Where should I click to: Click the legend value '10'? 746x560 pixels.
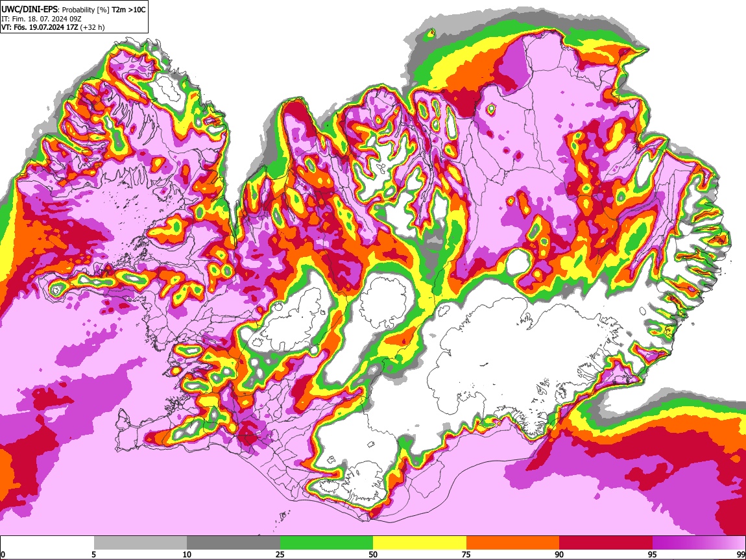pos(187,554)
